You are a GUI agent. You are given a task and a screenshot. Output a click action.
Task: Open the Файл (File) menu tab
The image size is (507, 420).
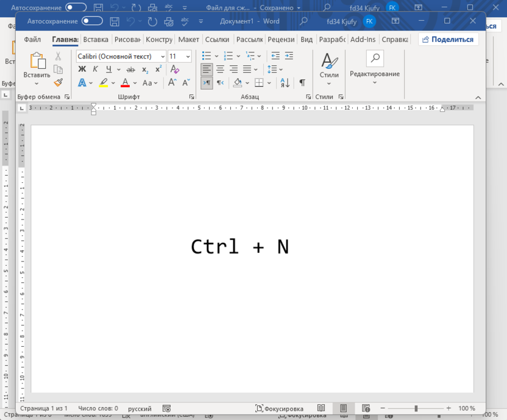tap(32, 39)
